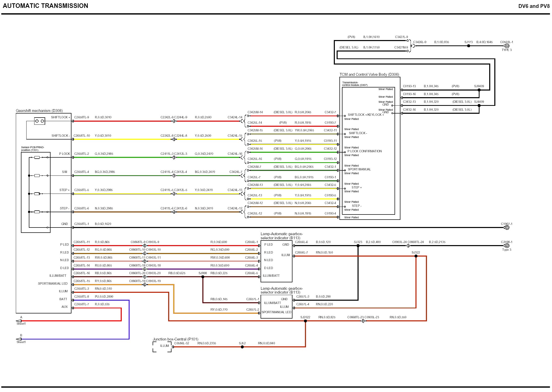This screenshot has height=392, width=552.
Task: Click wire label PU,0.5D,2890
Action: [104, 297]
